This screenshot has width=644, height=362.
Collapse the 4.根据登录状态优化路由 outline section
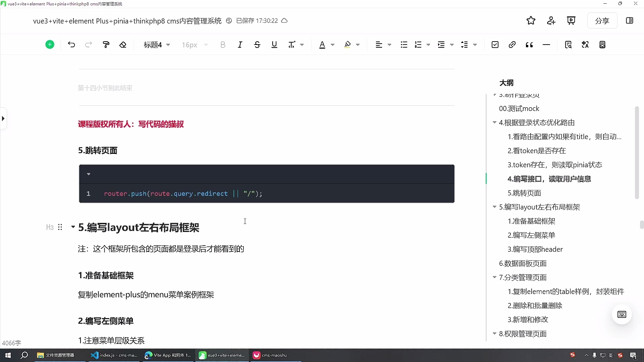tap(494, 122)
